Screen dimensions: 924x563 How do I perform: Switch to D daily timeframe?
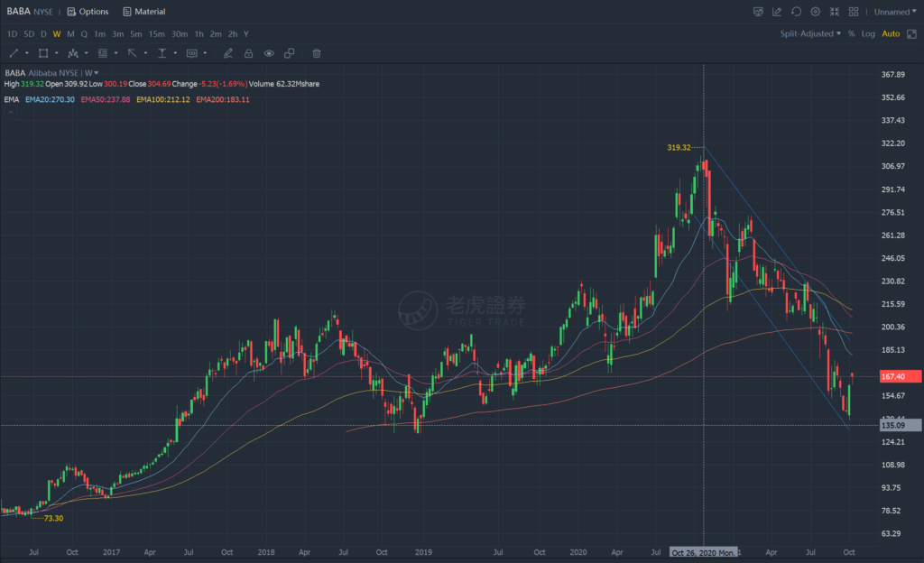click(x=43, y=34)
